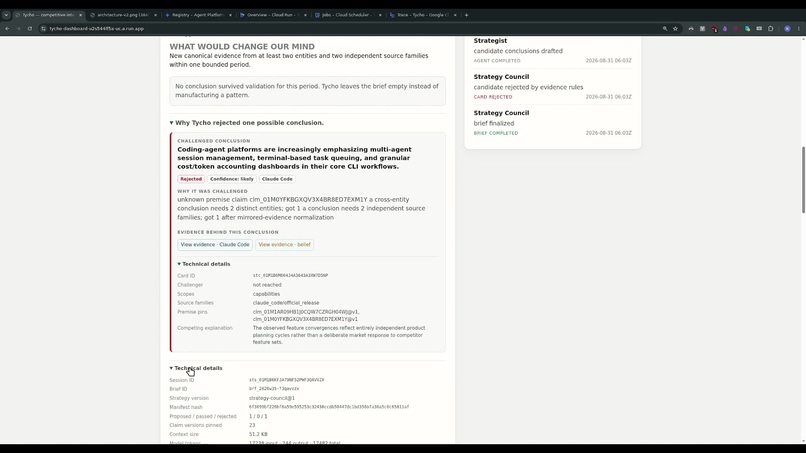The height and width of the screenshot is (453, 806).
Task: Select the 'Confidence: likely' badge
Action: pyautogui.click(x=232, y=179)
